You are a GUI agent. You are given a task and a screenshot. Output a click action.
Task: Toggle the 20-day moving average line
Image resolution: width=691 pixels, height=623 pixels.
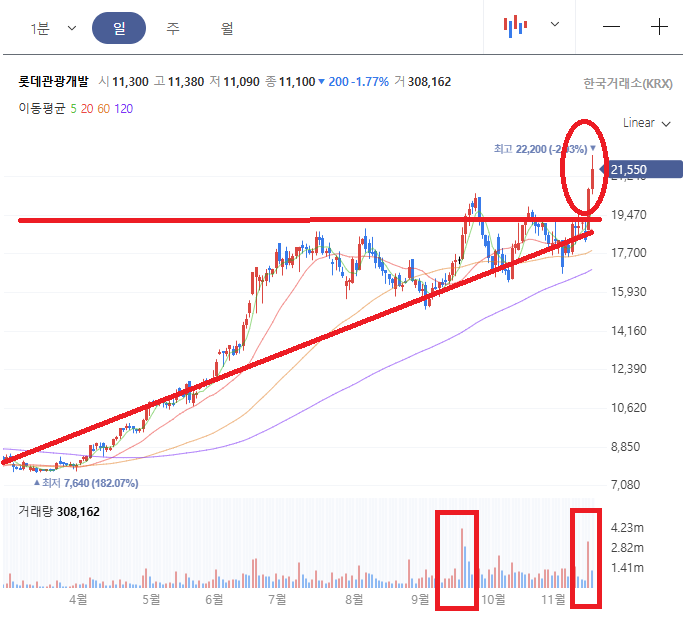[87, 108]
